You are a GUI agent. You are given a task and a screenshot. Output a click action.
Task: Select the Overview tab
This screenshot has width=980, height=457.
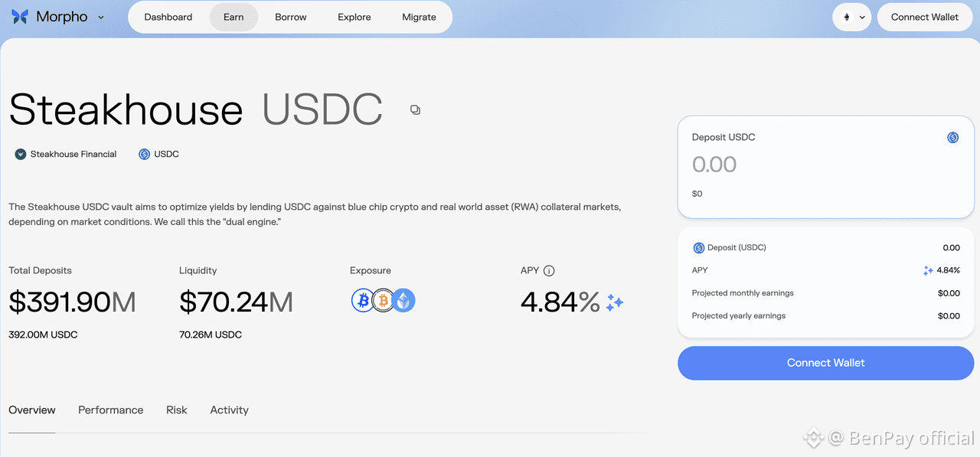point(32,410)
